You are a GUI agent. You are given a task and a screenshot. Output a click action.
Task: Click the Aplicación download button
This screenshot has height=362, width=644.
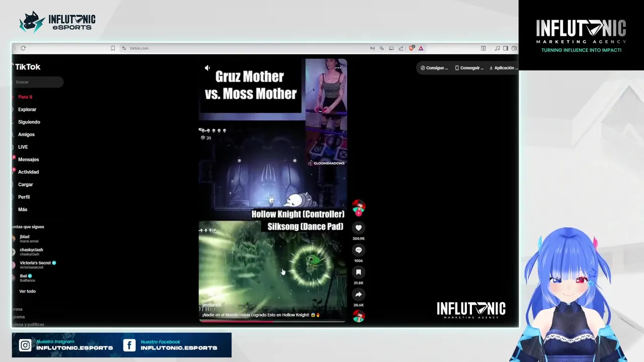pos(503,68)
